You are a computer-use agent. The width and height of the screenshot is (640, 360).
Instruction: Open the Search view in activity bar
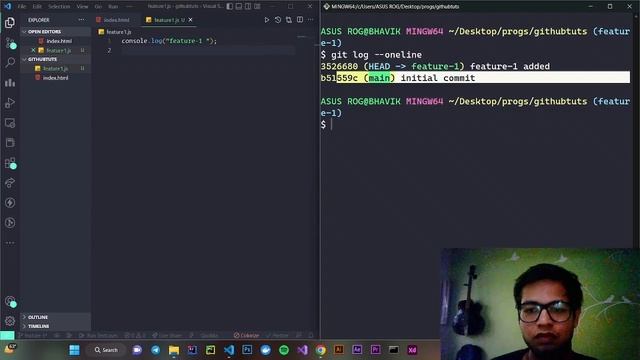tap(10, 62)
